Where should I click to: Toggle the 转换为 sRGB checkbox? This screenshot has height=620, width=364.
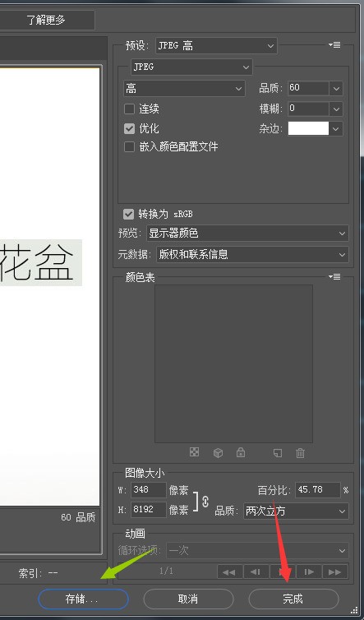click(x=128, y=214)
